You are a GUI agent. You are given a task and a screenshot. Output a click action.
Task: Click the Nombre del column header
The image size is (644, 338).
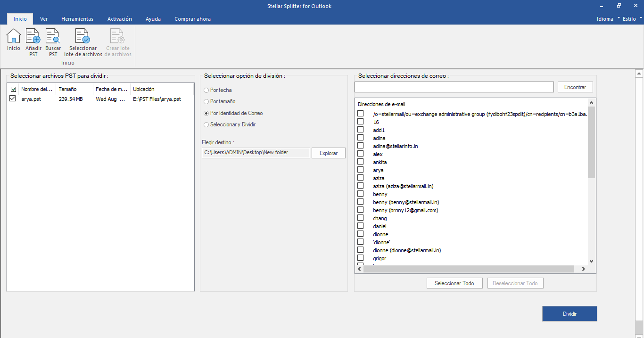[37, 89]
